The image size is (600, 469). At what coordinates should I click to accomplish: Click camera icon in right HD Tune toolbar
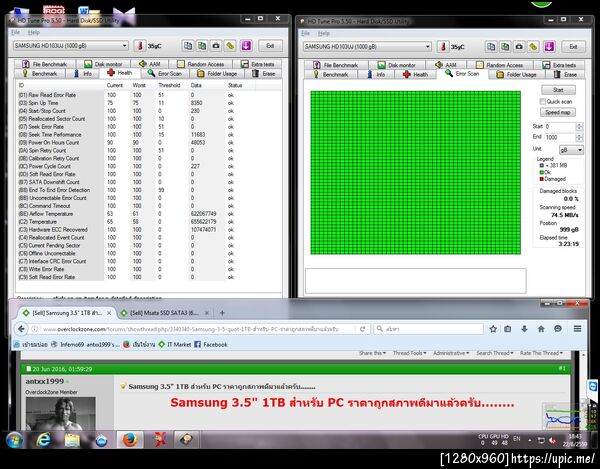(519, 47)
